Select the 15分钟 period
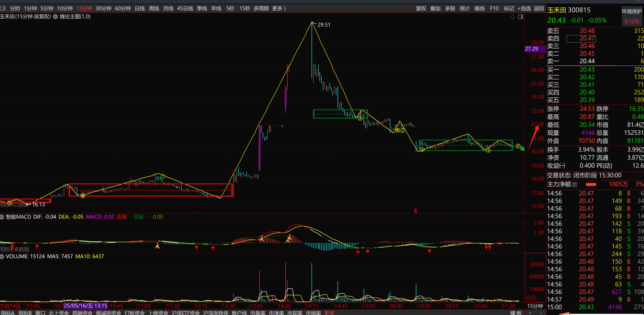Image resolution: width=644 pixels, height=315 pixels. (x=84, y=8)
